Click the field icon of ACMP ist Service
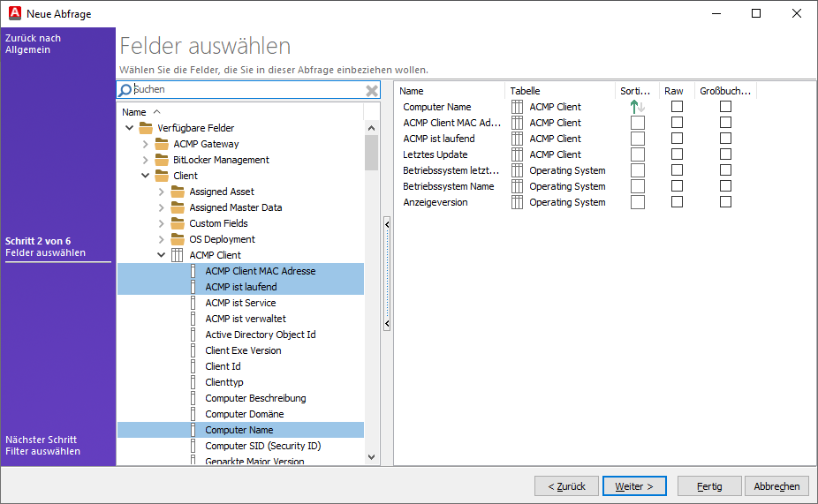818x504 pixels. click(193, 303)
